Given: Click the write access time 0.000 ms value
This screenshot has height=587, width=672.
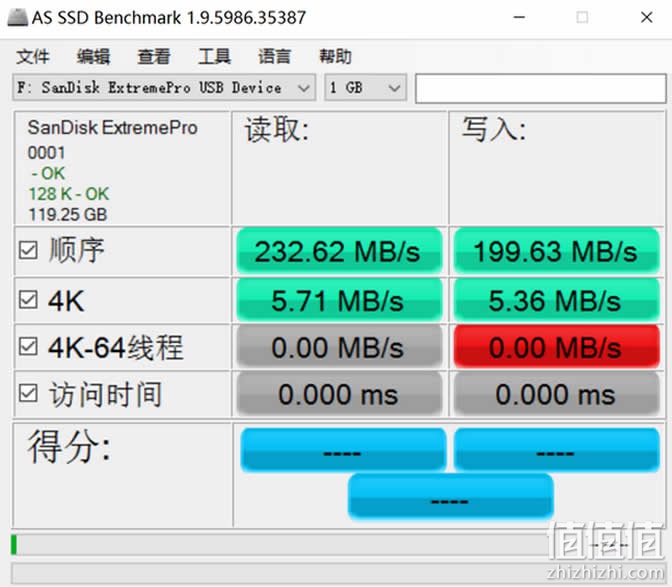Looking at the screenshot, I should click(556, 394).
